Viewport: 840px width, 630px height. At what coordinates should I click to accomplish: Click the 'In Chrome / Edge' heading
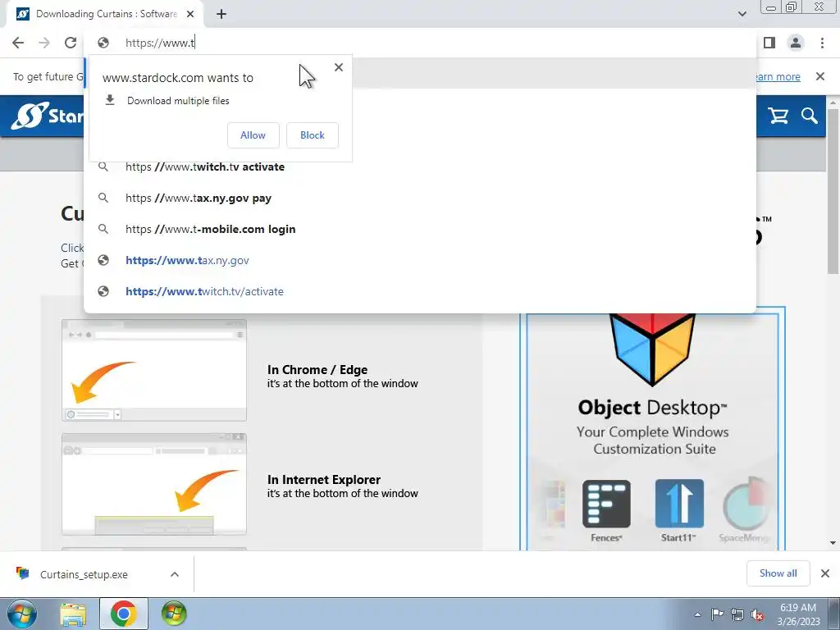[x=317, y=370]
